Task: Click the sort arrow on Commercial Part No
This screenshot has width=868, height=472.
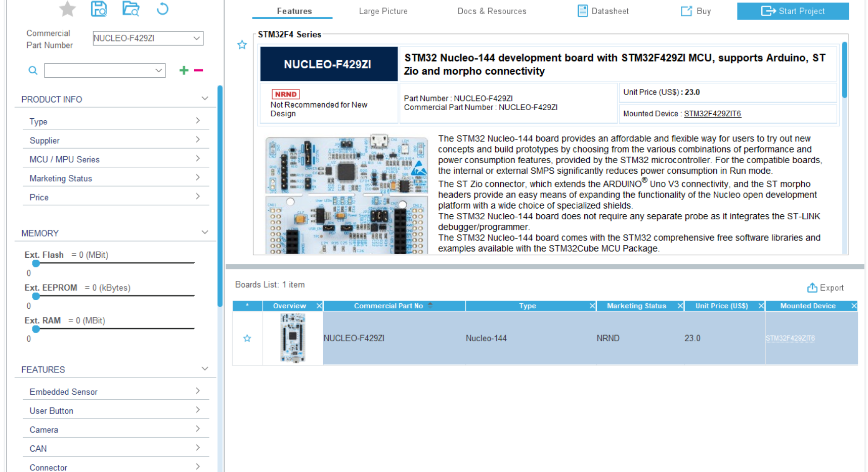Action: click(430, 305)
